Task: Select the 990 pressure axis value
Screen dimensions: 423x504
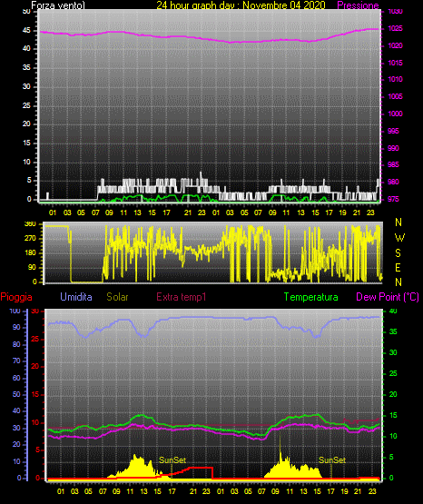Action: [393, 148]
